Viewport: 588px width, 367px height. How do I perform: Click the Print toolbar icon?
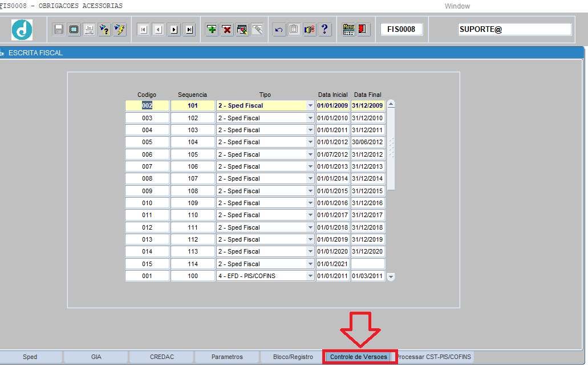[x=89, y=29]
